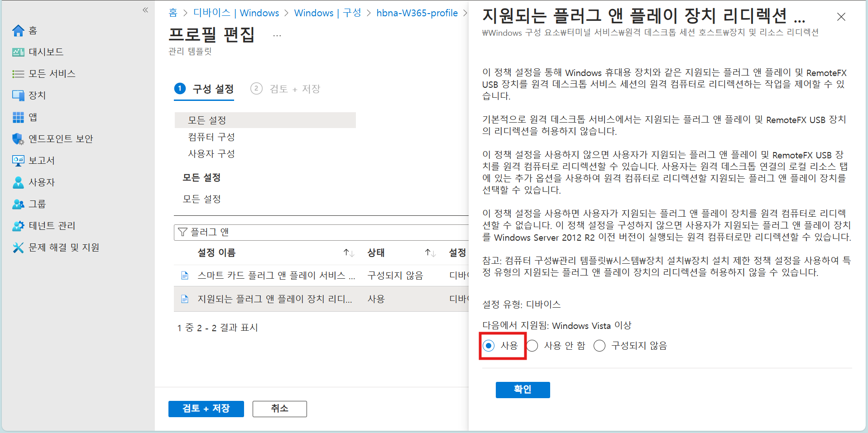
Task: Open the 테넌트 관리 icon
Action: (18, 226)
